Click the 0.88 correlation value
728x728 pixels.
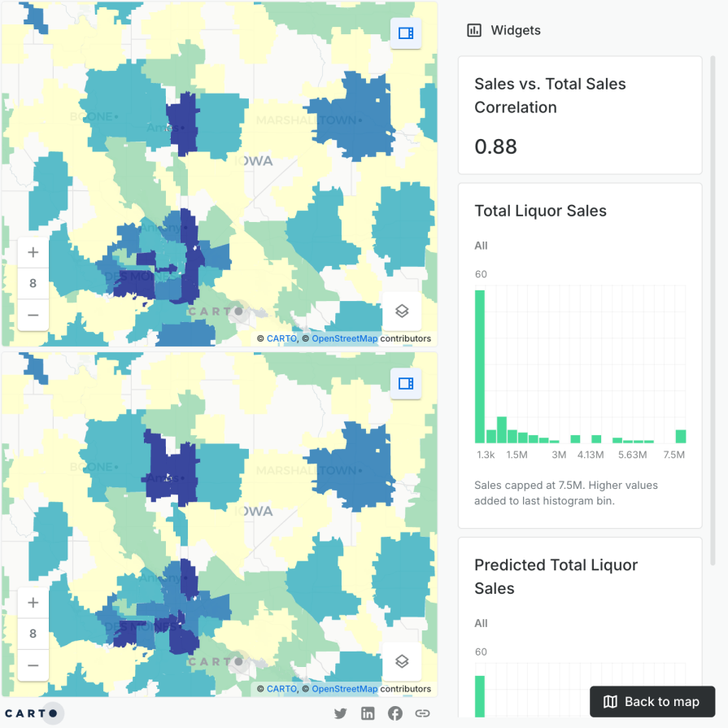pyautogui.click(x=495, y=146)
